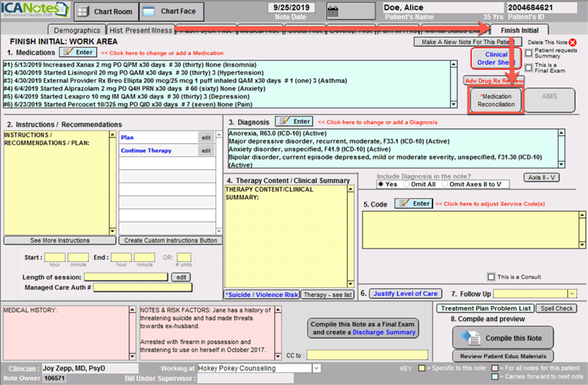588x385 pixels.
Task: Click the Diagnosis Enter pencil icon
Action: (284, 120)
